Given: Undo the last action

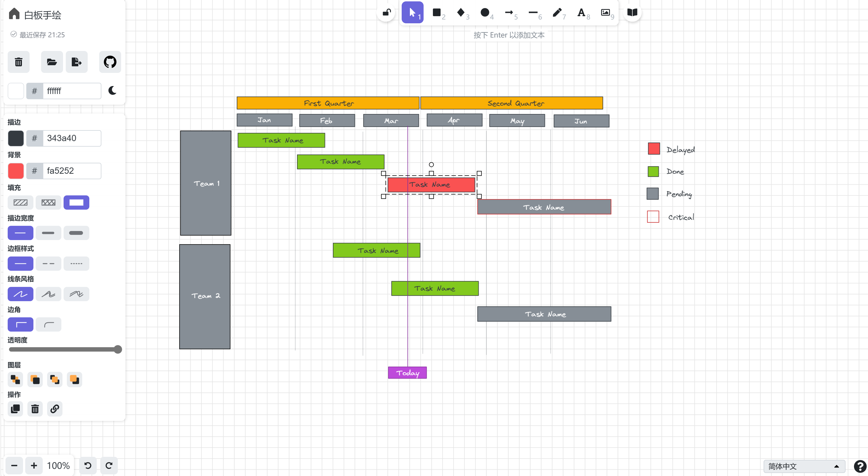Looking at the screenshot, I should tap(88, 465).
